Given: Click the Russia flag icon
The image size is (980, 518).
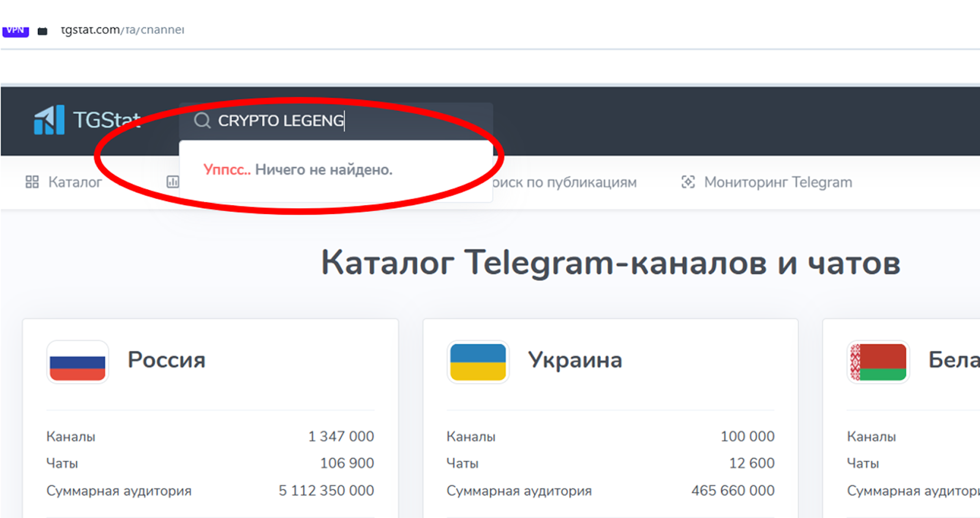Looking at the screenshot, I should point(78,362).
